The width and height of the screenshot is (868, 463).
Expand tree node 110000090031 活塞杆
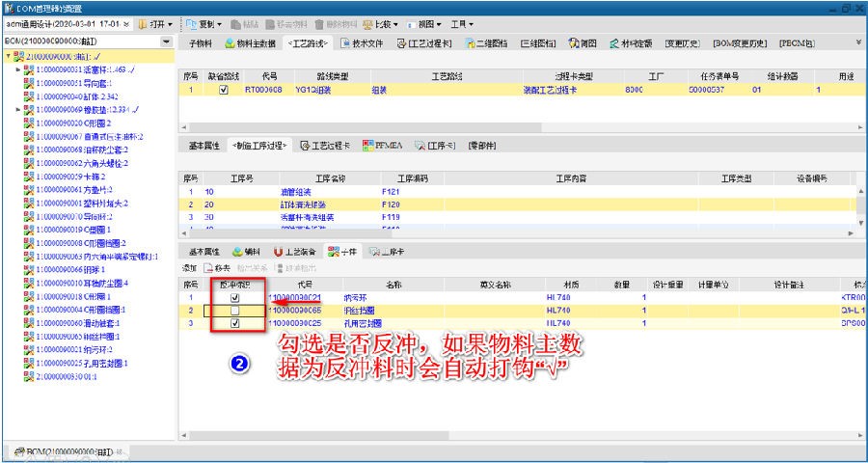[17, 69]
